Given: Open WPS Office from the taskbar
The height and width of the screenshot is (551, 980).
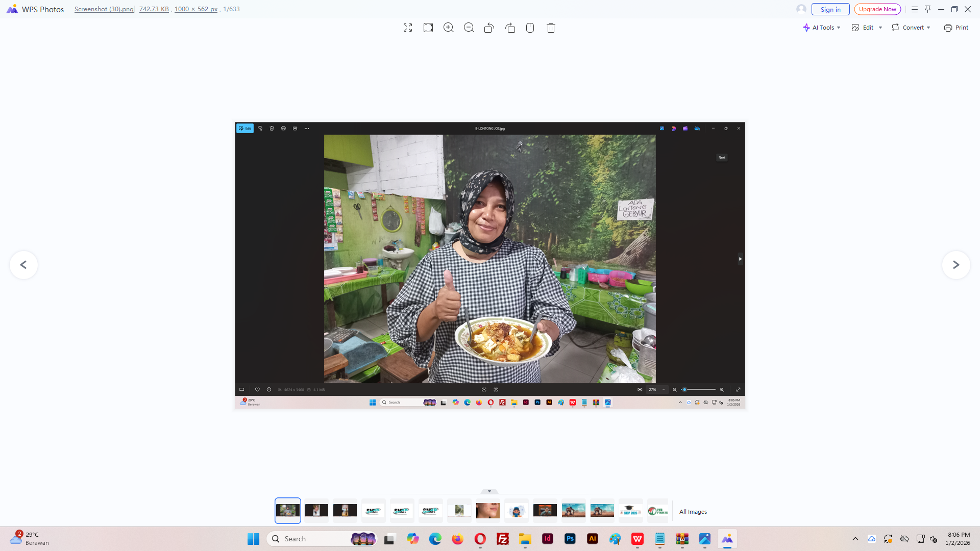Looking at the screenshot, I should pyautogui.click(x=638, y=539).
